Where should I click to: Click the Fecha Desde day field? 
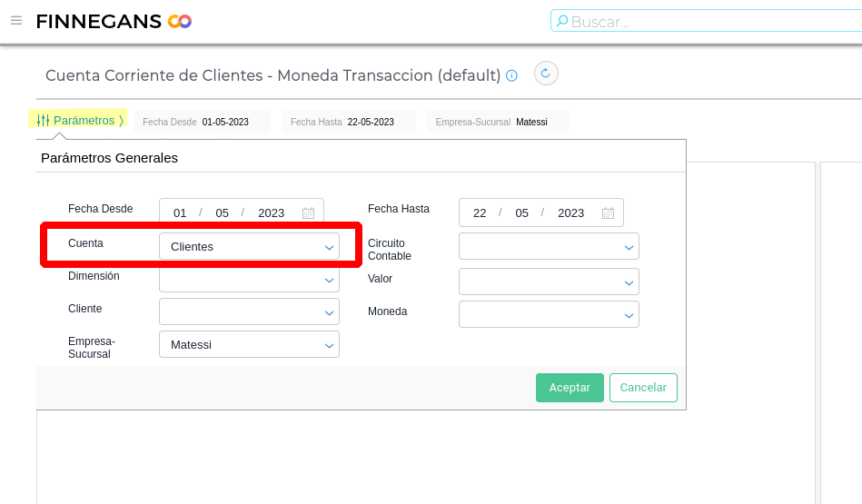180,213
